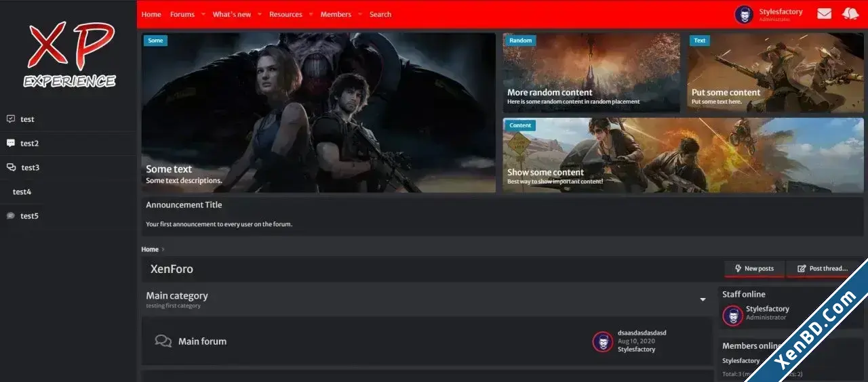Click the Announcement Title heading
868x382 pixels.
click(184, 205)
